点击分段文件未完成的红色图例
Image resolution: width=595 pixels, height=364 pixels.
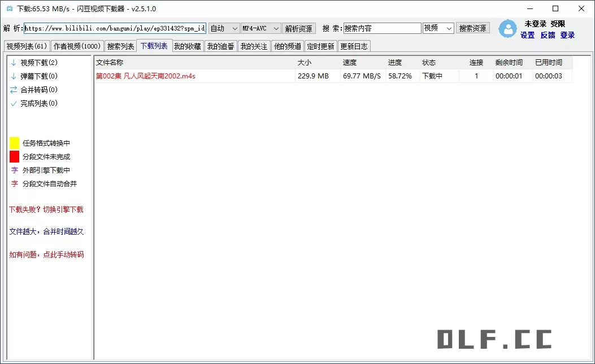(x=14, y=156)
